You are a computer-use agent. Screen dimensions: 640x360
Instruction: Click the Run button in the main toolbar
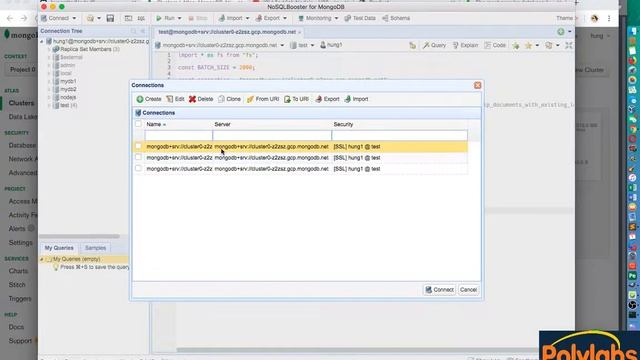165,18
